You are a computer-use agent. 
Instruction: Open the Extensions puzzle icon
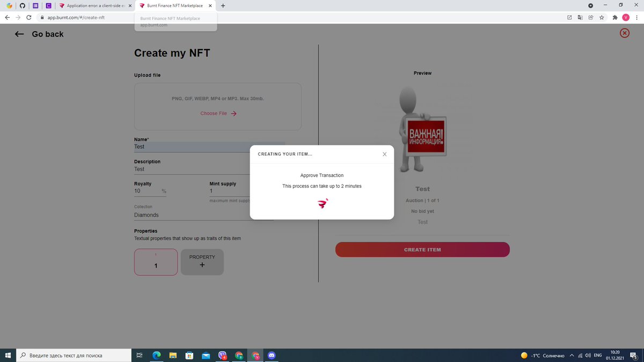click(x=615, y=17)
